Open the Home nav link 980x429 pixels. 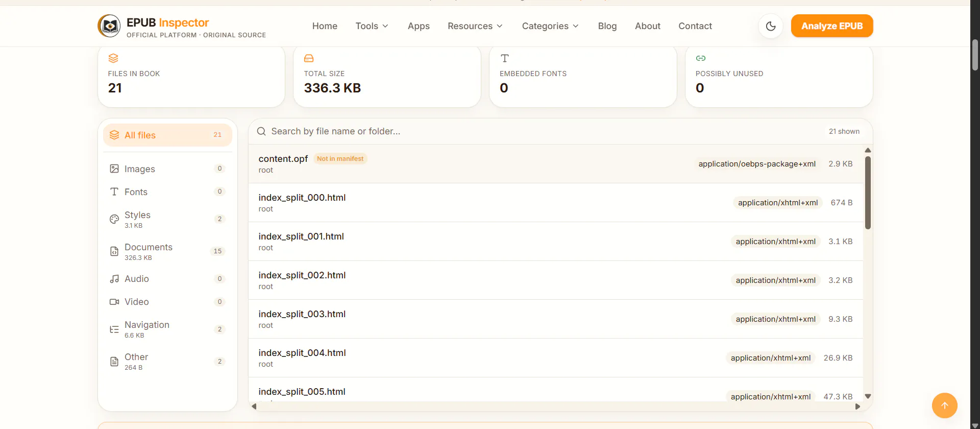(x=325, y=26)
